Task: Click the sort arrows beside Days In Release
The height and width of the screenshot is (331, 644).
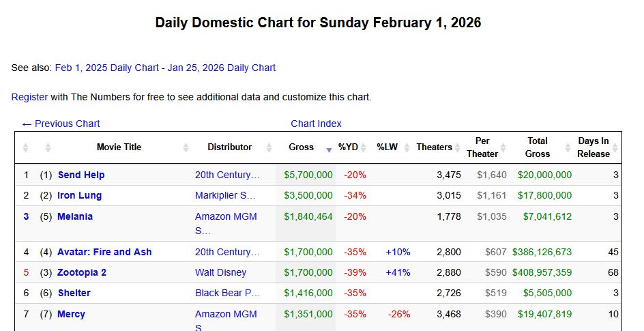Action: click(615, 147)
